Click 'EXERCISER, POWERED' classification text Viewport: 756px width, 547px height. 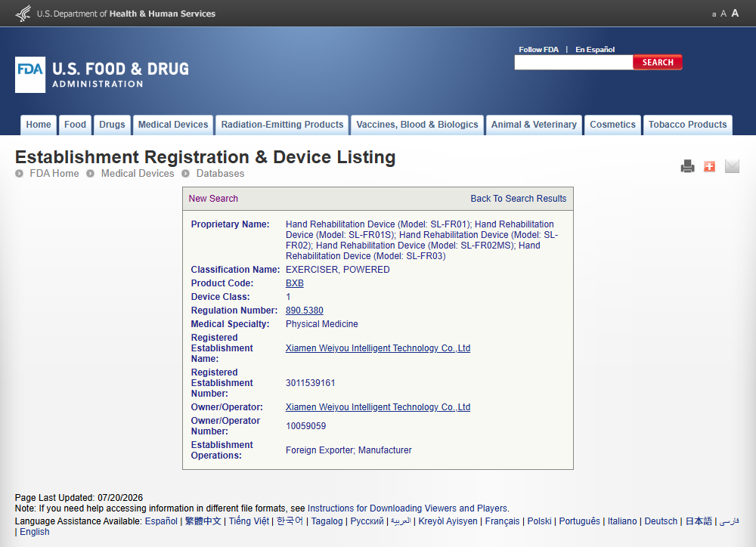coord(337,270)
